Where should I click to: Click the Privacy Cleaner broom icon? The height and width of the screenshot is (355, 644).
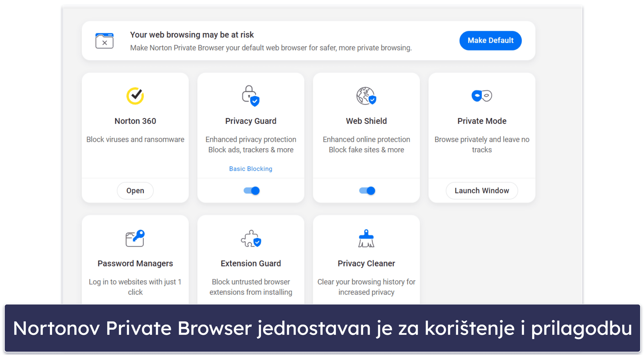(366, 238)
